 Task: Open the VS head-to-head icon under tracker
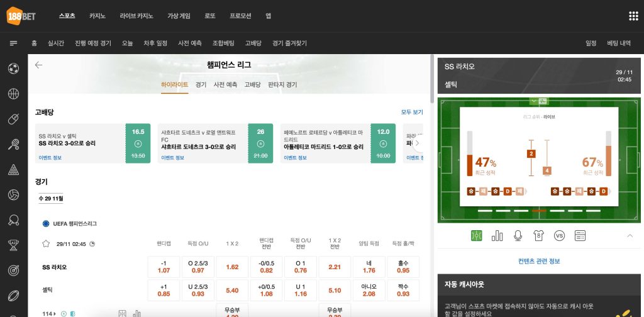[559, 235]
